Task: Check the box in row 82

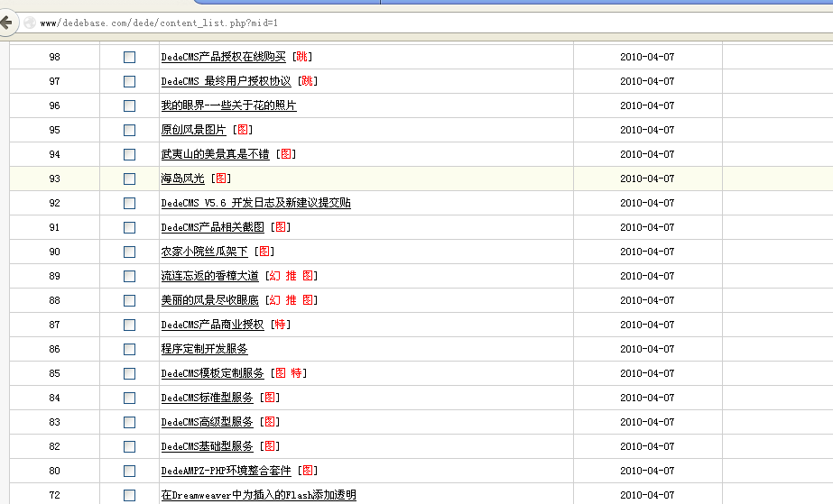Action: click(x=130, y=446)
